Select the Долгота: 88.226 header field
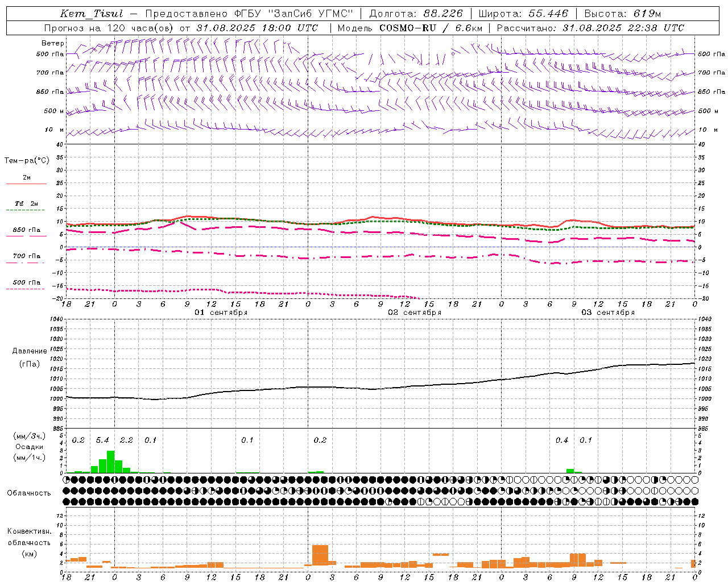 (416, 14)
